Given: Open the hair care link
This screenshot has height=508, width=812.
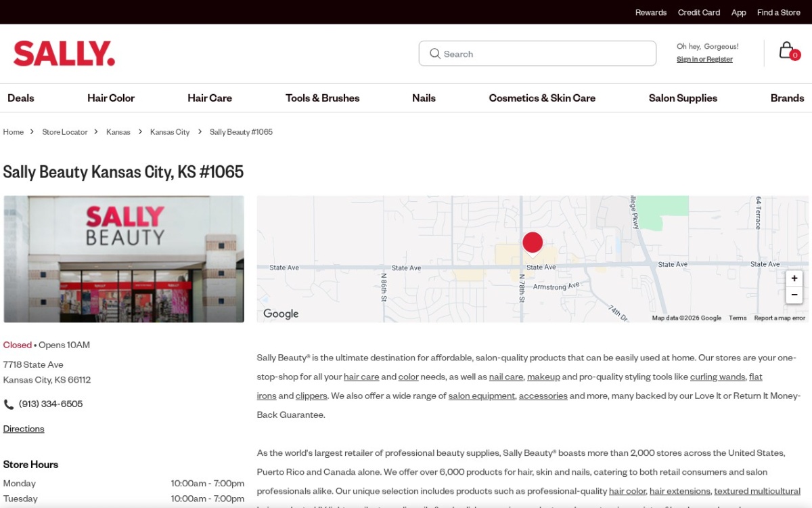Looking at the screenshot, I should point(361,377).
